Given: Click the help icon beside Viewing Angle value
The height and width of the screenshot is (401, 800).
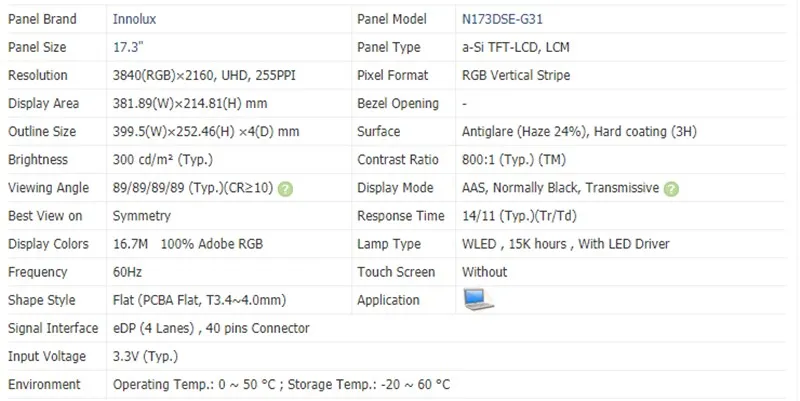Looking at the screenshot, I should [x=286, y=188].
